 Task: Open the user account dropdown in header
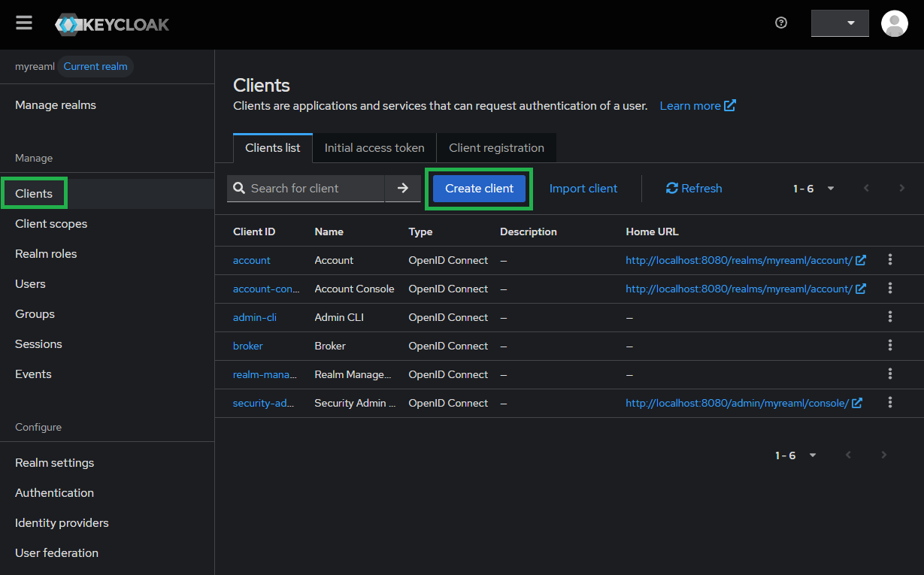pos(840,23)
